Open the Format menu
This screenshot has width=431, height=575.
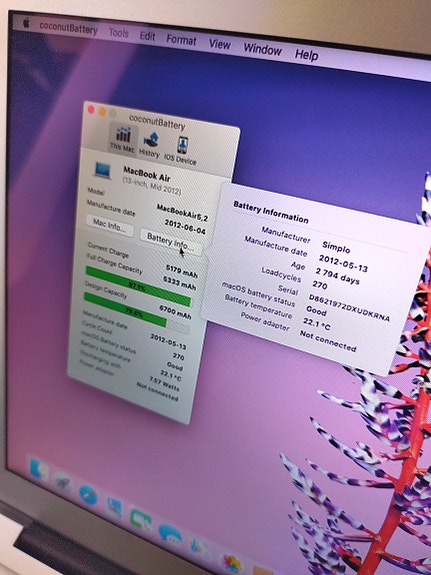(181, 40)
